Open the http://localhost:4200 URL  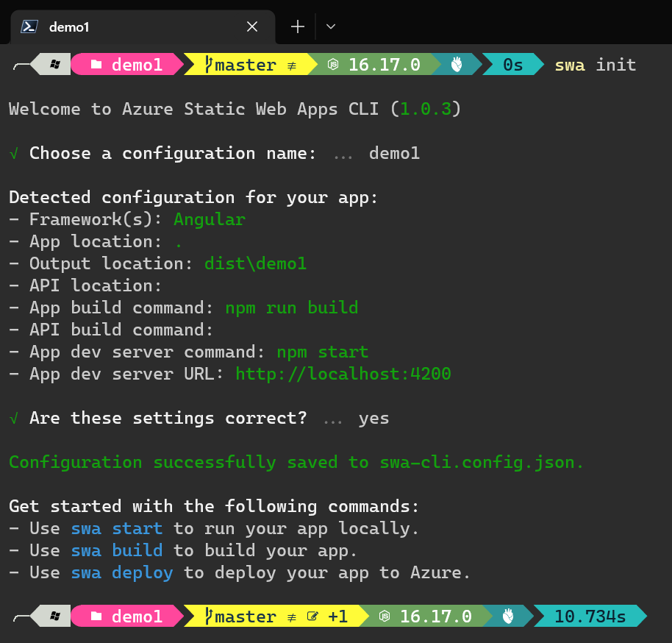pos(343,374)
